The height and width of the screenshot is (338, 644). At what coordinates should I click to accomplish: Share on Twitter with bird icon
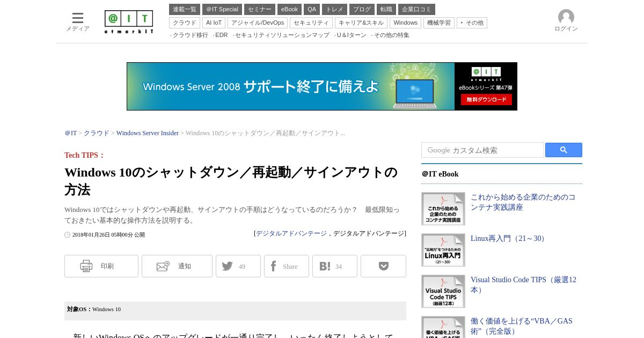click(238, 266)
